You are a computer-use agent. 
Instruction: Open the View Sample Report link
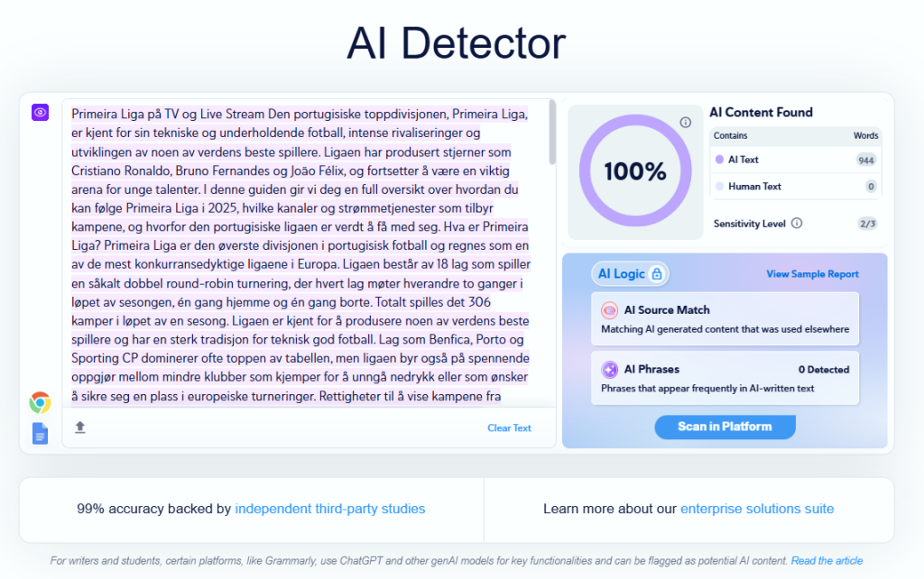click(x=812, y=274)
